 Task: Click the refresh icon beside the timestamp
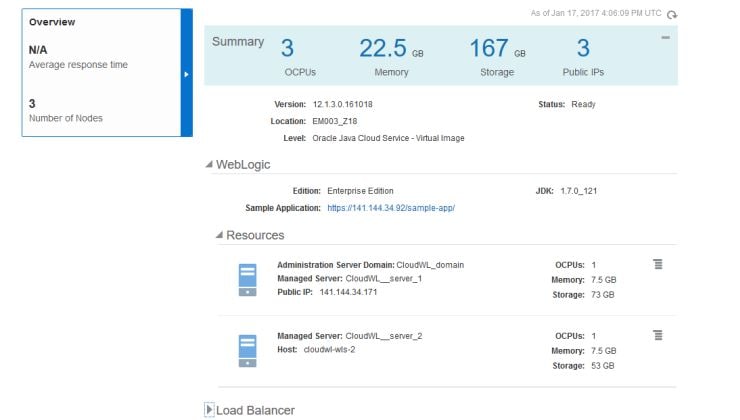672,14
